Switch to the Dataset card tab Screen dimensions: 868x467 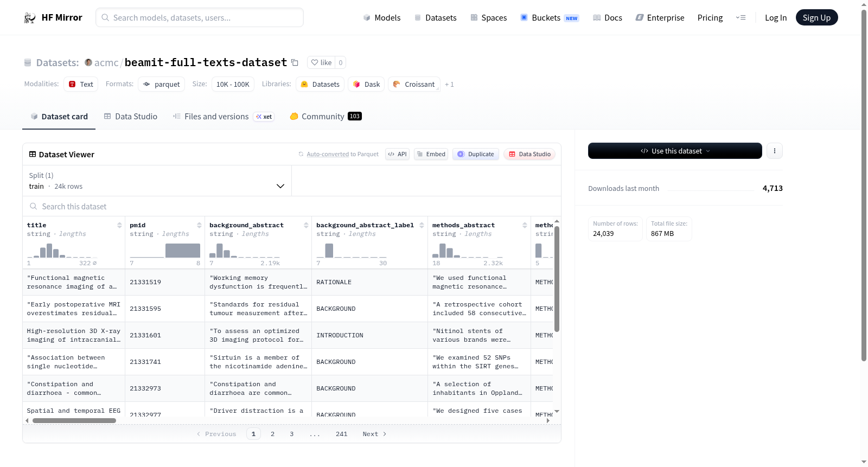click(x=59, y=117)
